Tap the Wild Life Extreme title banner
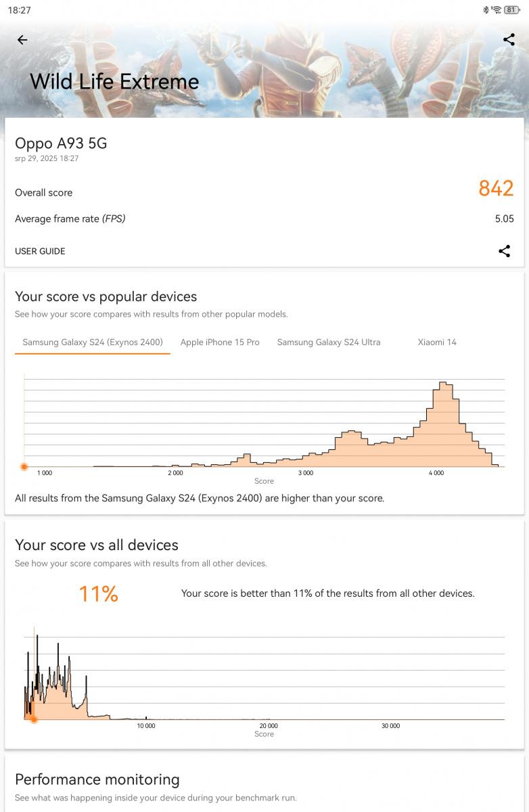 click(114, 82)
